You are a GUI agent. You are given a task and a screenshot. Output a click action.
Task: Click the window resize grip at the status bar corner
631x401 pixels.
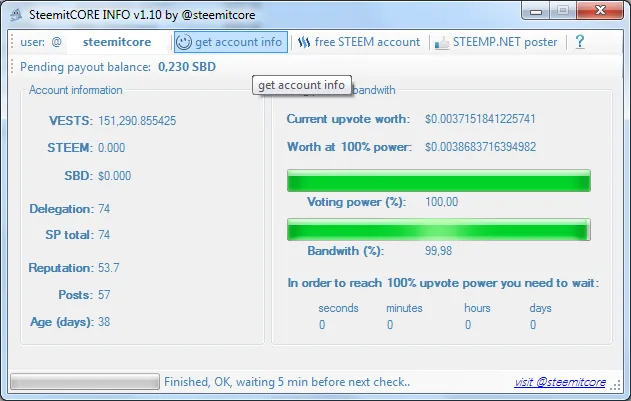616,386
